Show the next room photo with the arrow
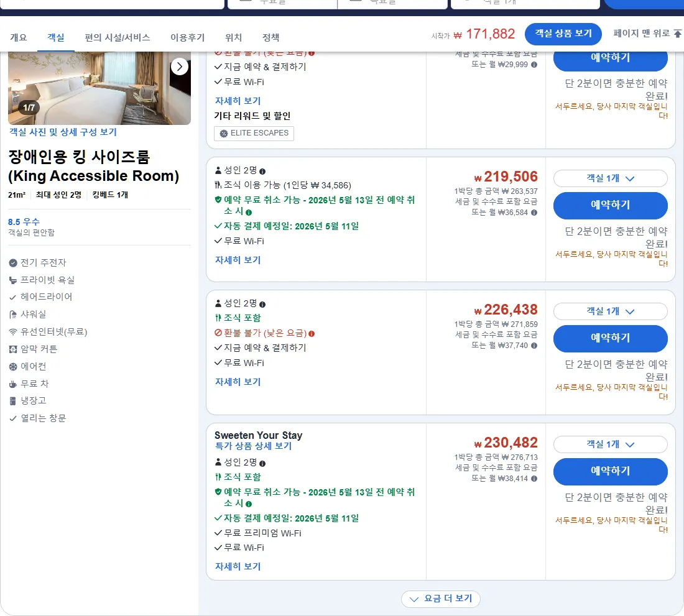The width and height of the screenshot is (684, 616). coord(179,67)
